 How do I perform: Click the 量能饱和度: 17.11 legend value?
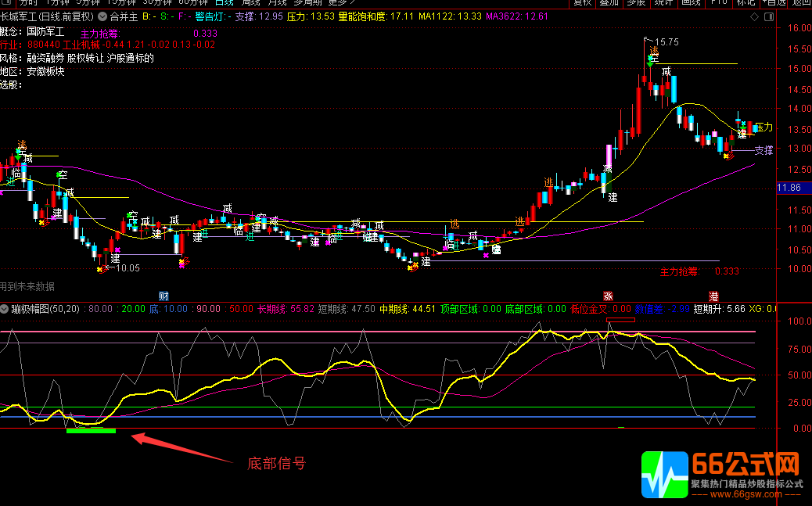pyautogui.click(x=376, y=16)
